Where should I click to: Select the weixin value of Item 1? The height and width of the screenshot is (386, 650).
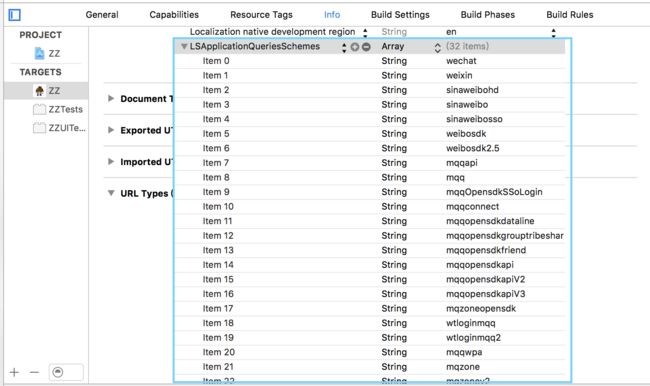pyautogui.click(x=459, y=75)
